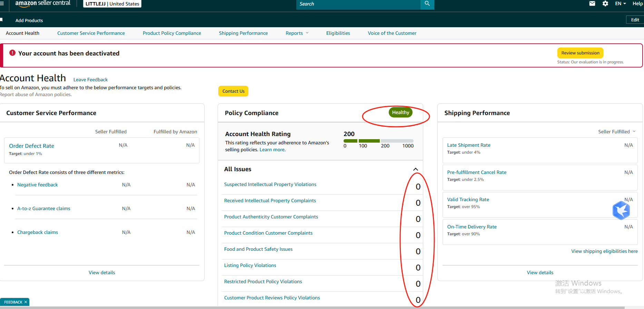Click the Contact Us button
644x309 pixels.
point(233,91)
